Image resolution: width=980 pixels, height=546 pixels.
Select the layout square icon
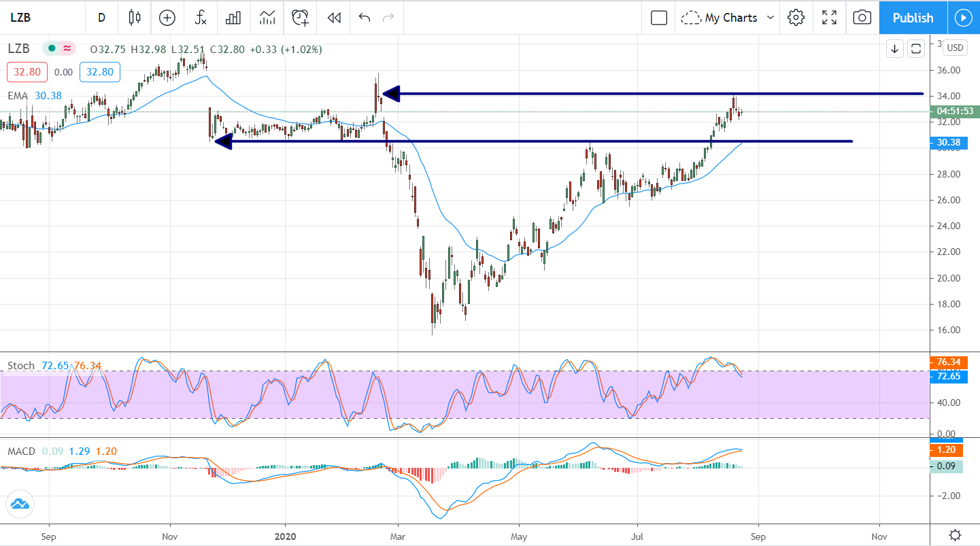tap(659, 18)
